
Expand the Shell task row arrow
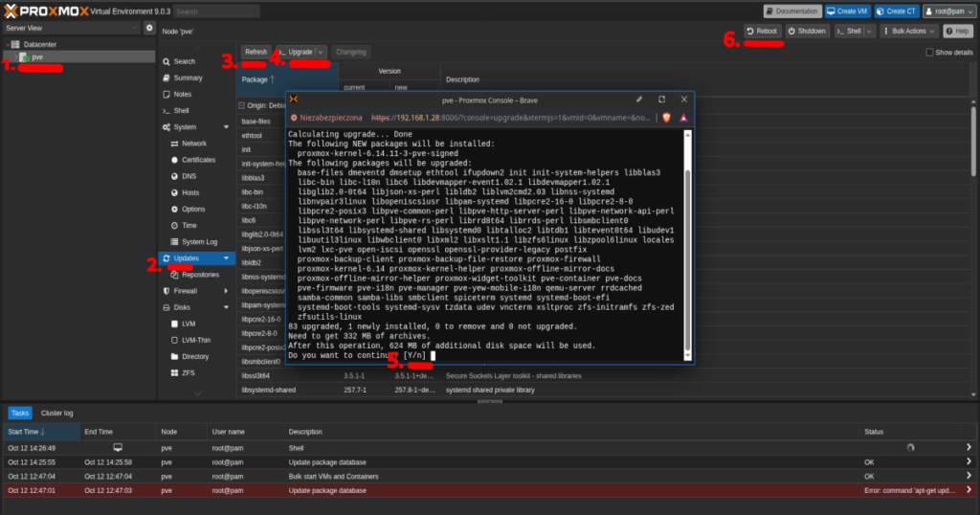click(x=969, y=447)
